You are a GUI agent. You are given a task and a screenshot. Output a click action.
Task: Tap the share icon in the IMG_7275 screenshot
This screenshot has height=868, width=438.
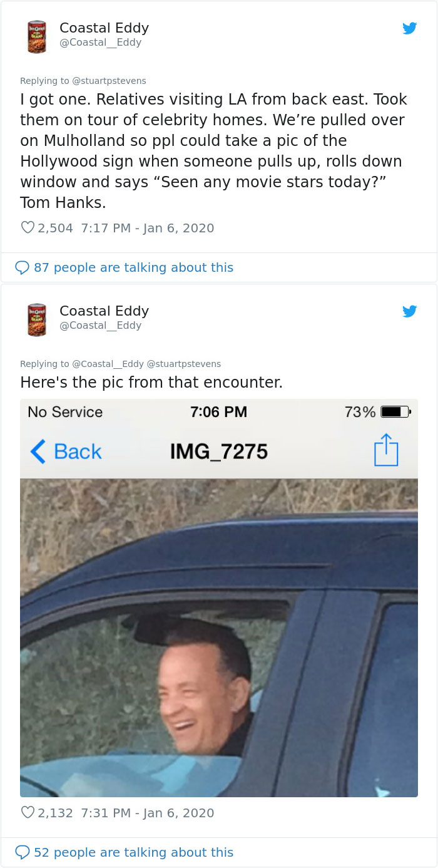click(387, 451)
